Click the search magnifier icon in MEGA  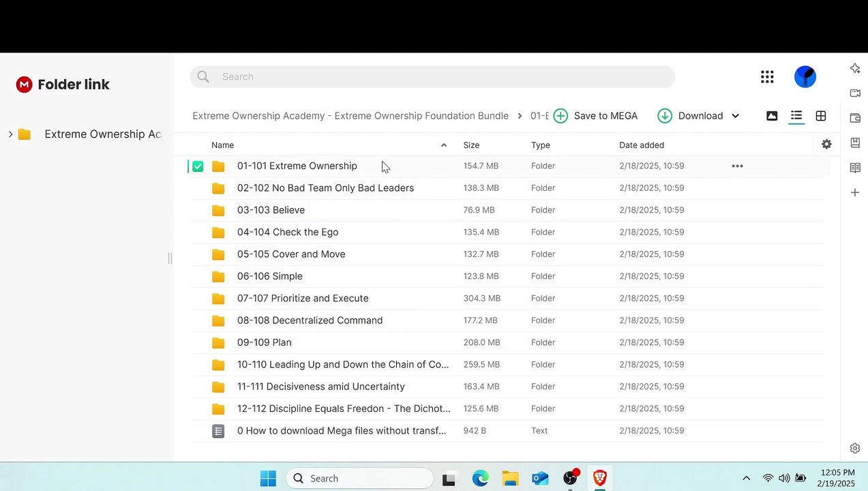click(203, 77)
